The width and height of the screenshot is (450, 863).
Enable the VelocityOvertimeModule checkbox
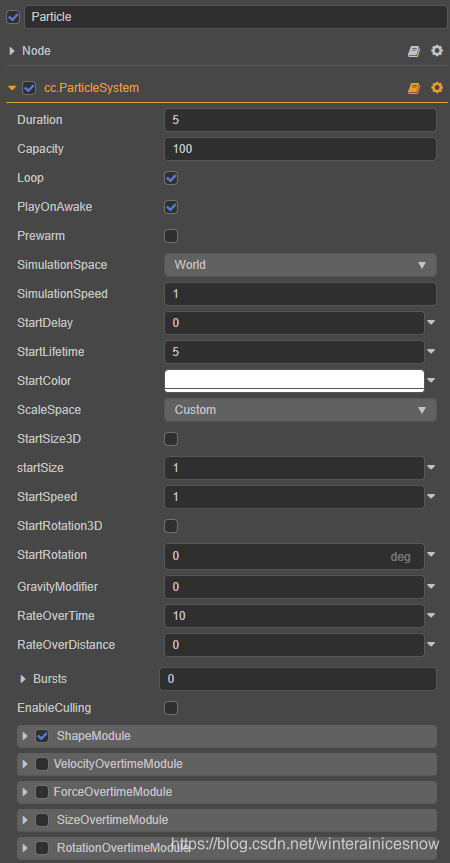point(42,764)
